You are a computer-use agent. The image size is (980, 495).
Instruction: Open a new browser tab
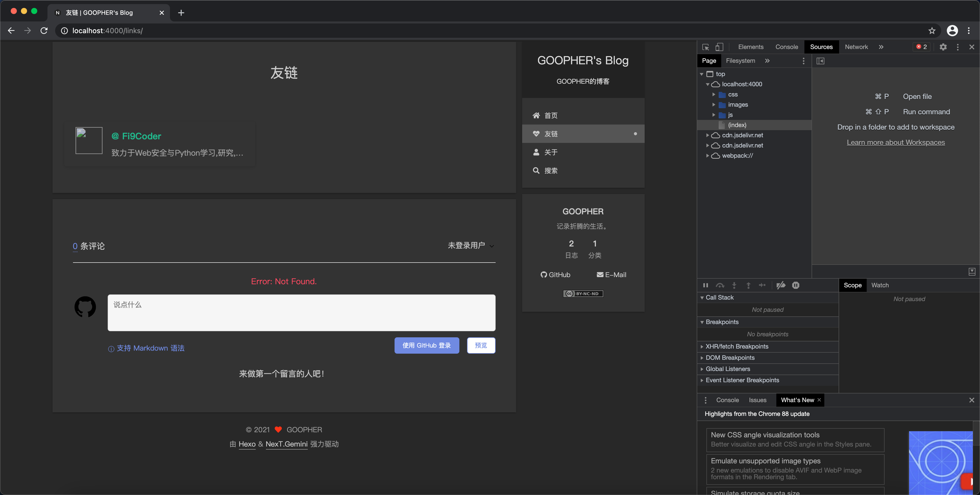[181, 13]
